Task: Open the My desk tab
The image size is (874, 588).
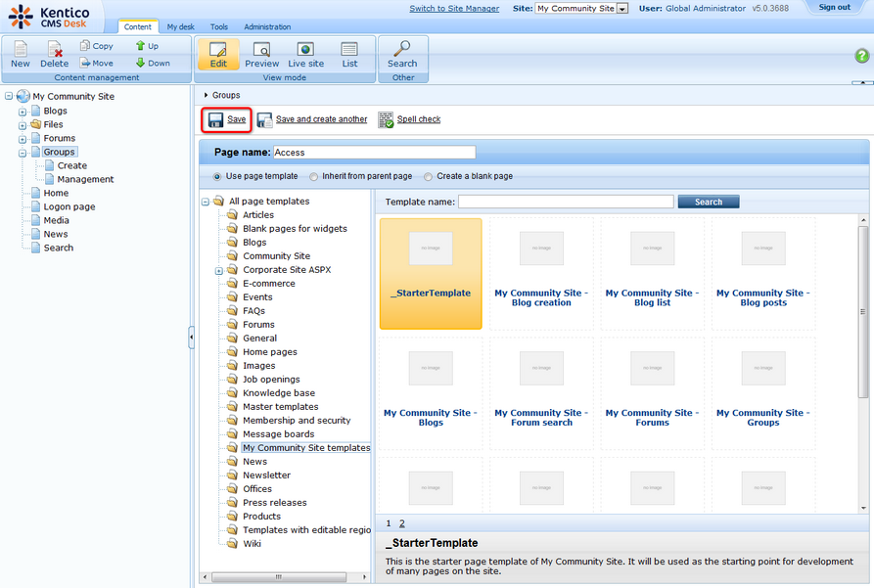Action: (x=181, y=26)
